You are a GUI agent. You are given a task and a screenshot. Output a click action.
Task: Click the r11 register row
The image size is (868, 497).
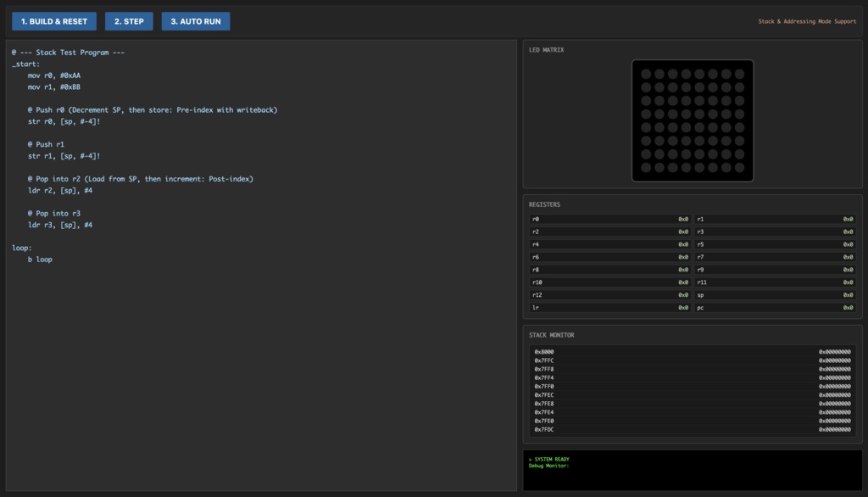pos(775,282)
